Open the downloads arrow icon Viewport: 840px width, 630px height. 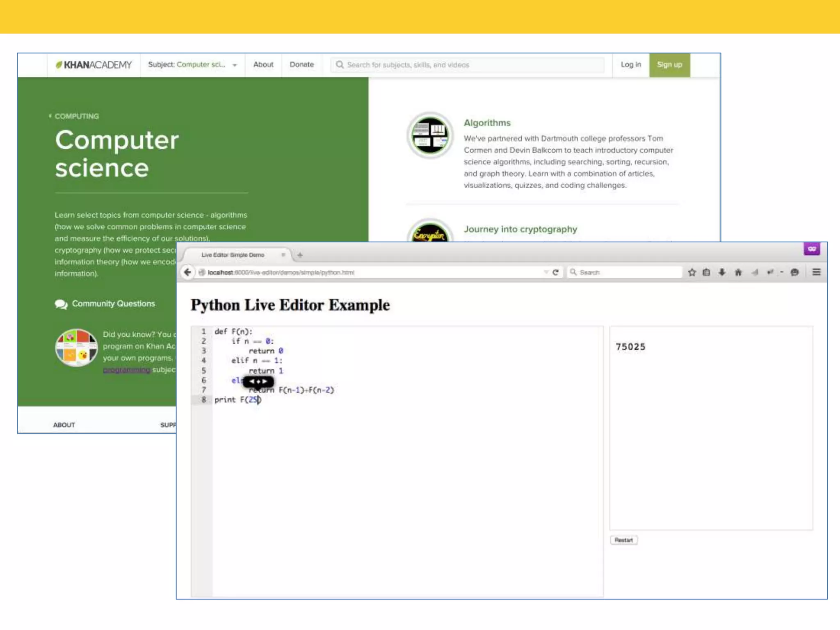click(722, 272)
